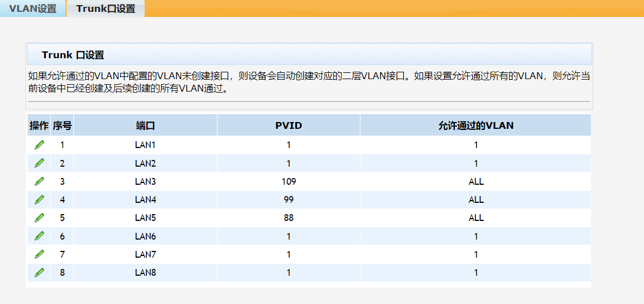The width and height of the screenshot is (644, 304).
Task: Select the LAN2 port name cell
Action: tap(145, 163)
